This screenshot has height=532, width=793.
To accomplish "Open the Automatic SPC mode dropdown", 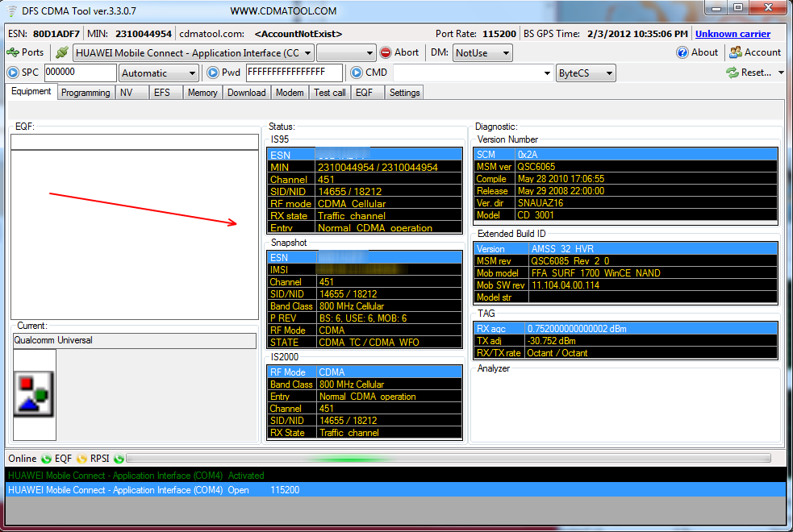I will click(158, 73).
